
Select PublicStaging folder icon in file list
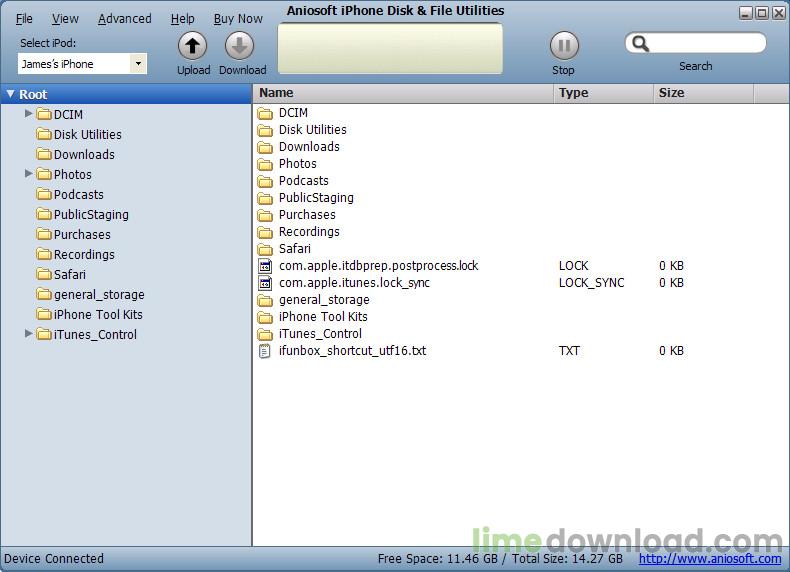[x=265, y=198]
